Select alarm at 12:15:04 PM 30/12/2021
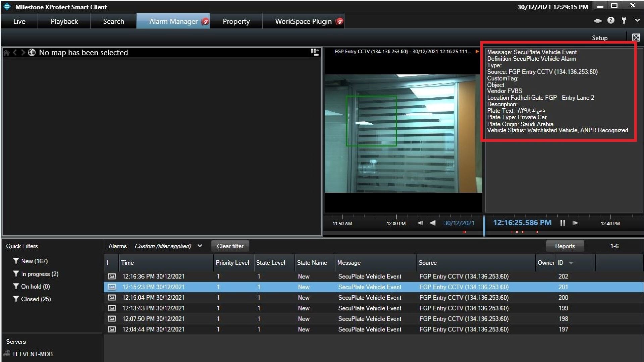Viewport: 644px width, 362px height. 373,298
